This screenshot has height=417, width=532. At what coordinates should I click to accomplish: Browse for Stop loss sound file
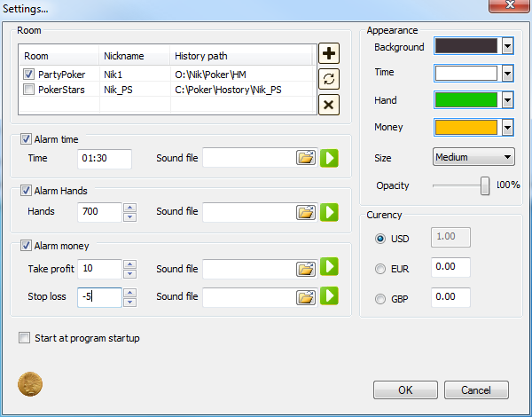pos(305,296)
